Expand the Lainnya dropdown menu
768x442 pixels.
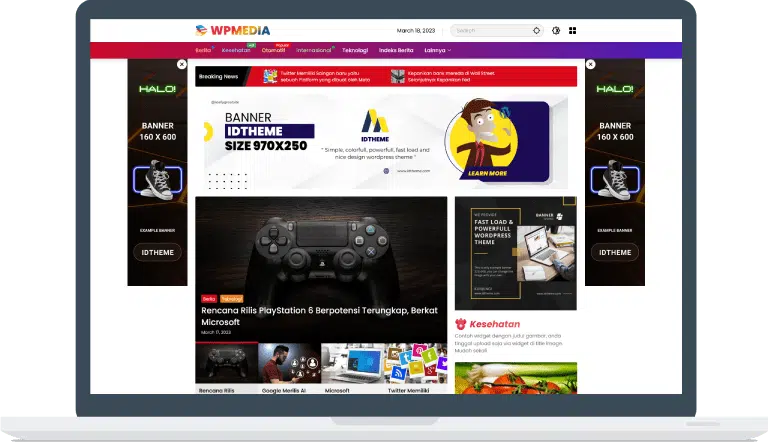pyautogui.click(x=437, y=50)
